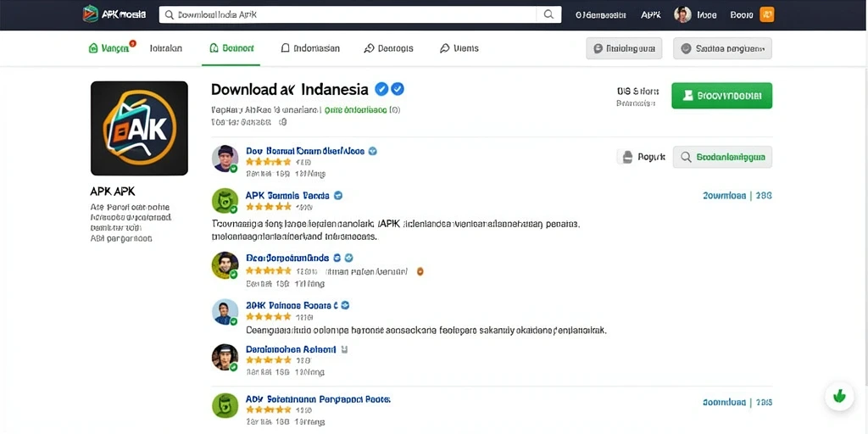The image size is (868, 434).
Task: Click the download link showing 388
Action: point(737,196)
